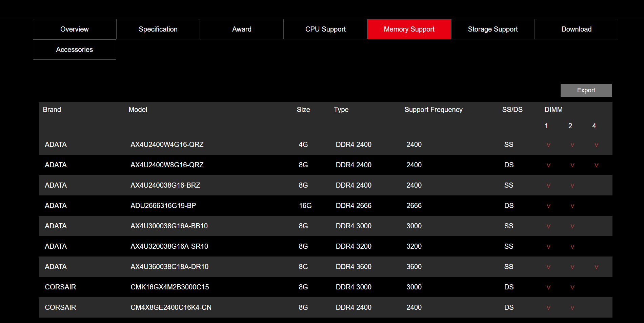This screenshot has height=323, width=644.
Task: Click DIMM 1 check for AX4U2400W4G16-QRZ
Action: pyautogui.click(x=548, y=145)
